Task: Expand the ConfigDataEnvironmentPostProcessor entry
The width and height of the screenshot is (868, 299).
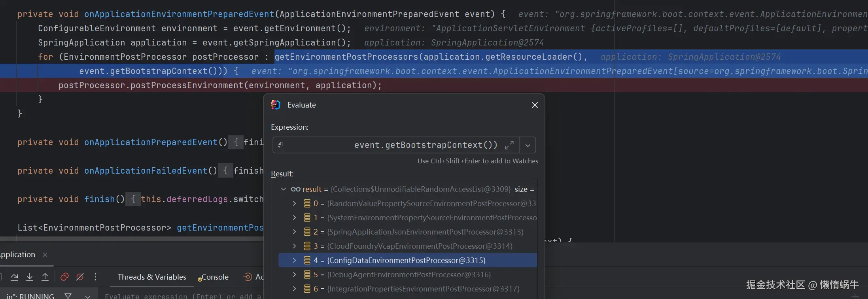Action: pyautogui.click(x=294, y=260)
